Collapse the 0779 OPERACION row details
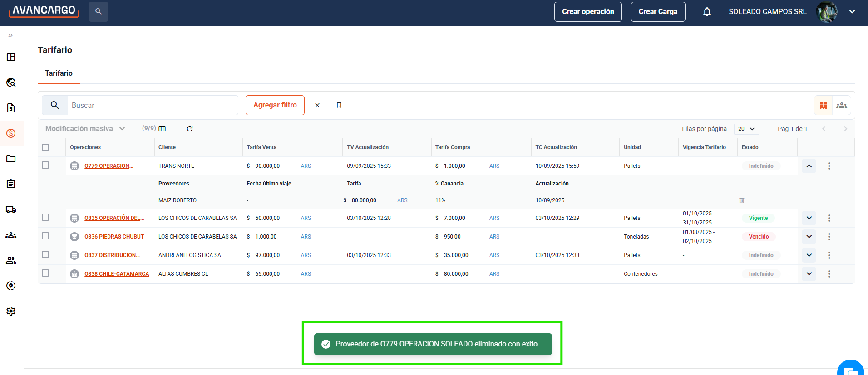 pyautogui.click(x=809, y=166)
